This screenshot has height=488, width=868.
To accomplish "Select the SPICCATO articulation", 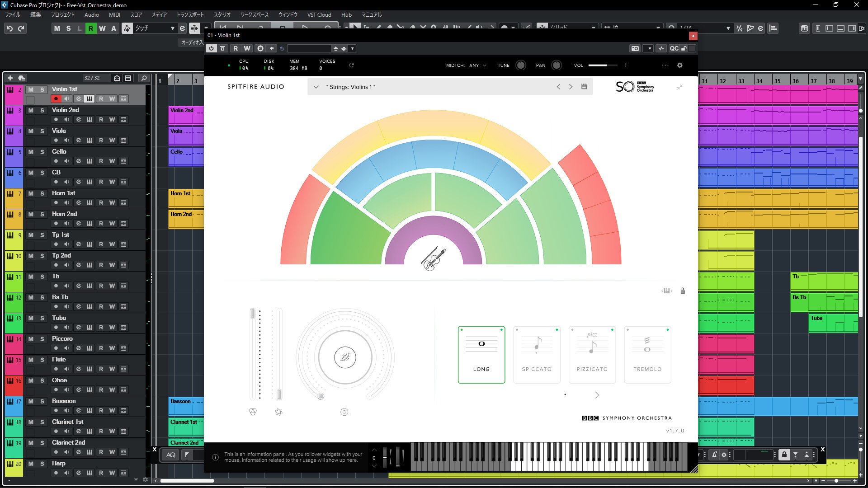I will point(537,355).
